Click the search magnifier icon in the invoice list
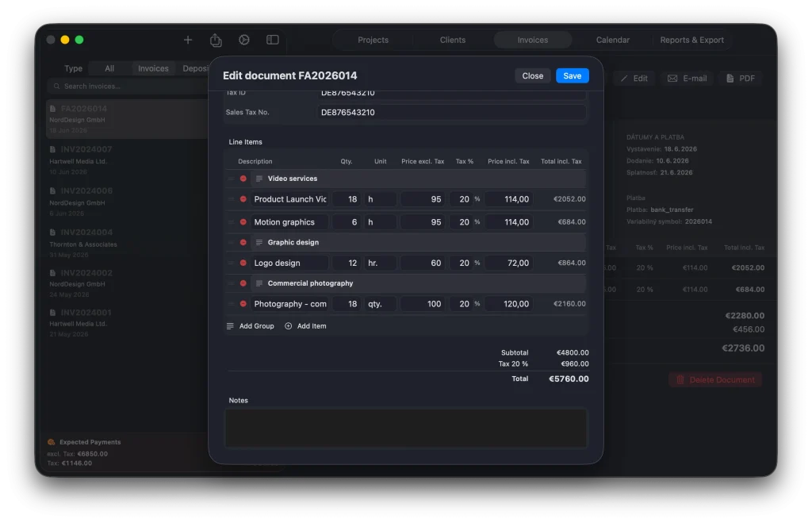Image resolution: width=812 pixels, height=523 pixels. 57,86
